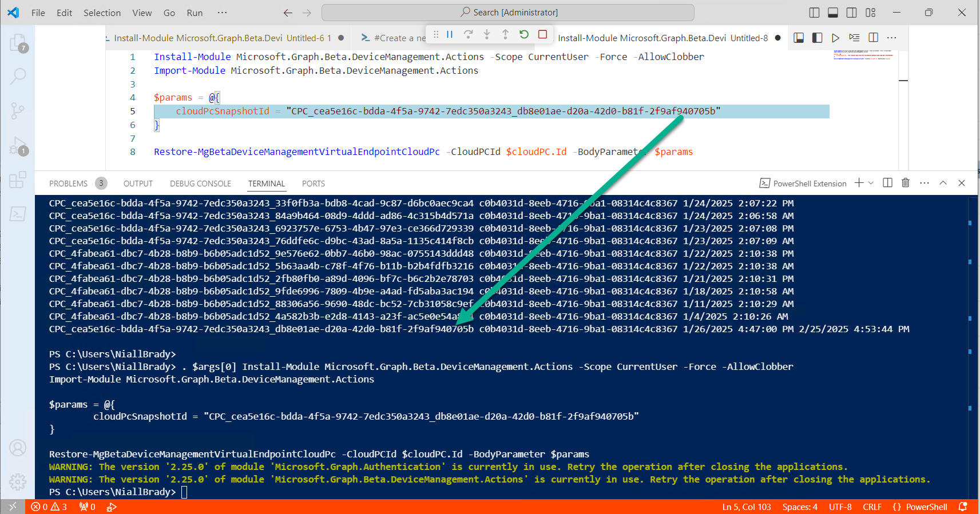Toggle the panel from the title bar layout controls

(833, 13)
